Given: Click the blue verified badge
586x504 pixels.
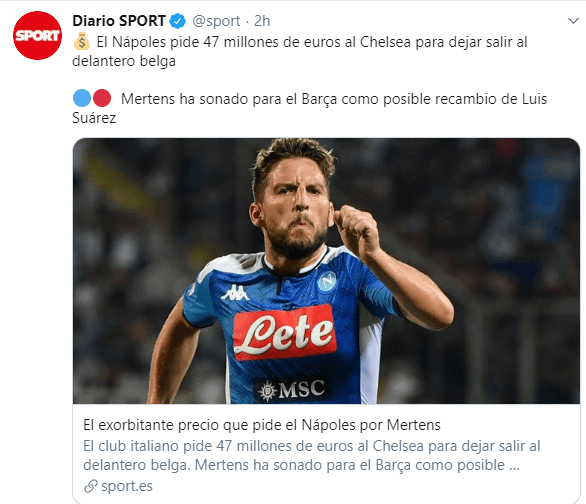Looking at the screenshot, I should [178, 21].
